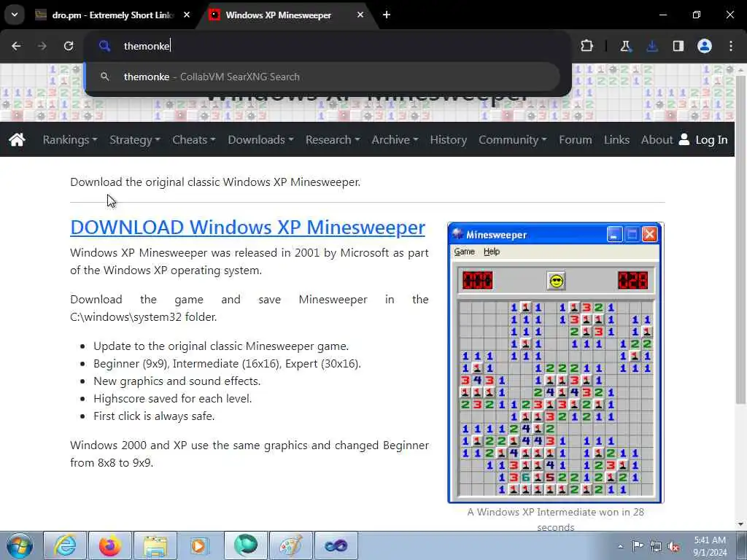The height and width of the screenshot is (560, 747).
Task: Open the browser profile avatar
Action: coord(705,46)
